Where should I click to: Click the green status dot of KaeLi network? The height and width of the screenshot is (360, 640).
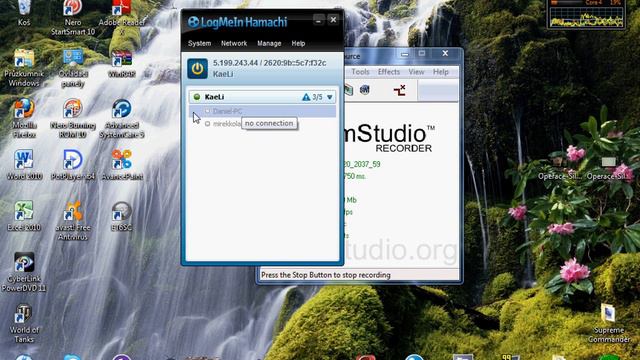pos(197,97)
